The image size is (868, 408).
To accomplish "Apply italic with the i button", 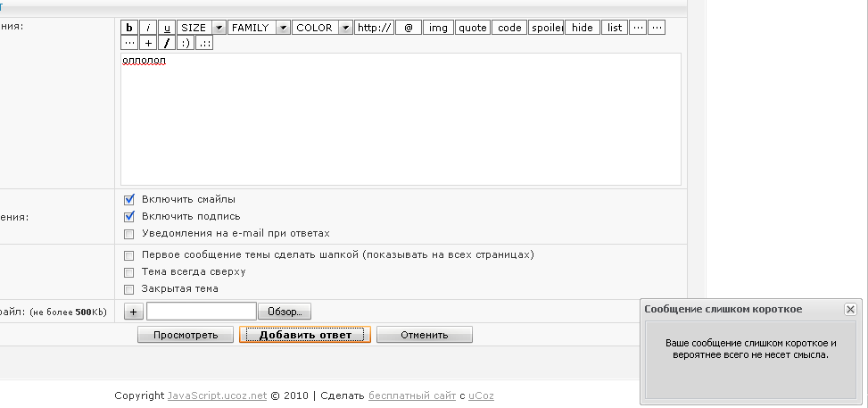I will click(148, 28).
